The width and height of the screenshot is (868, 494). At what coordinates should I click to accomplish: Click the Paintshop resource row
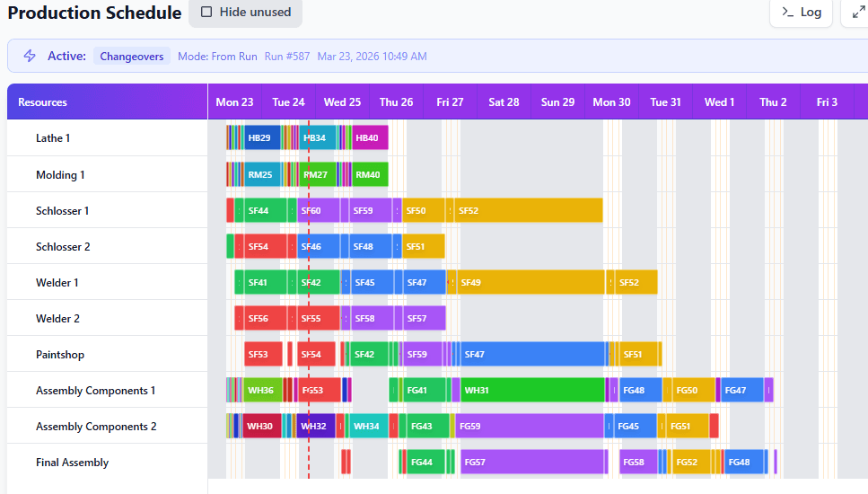point(108,355)
